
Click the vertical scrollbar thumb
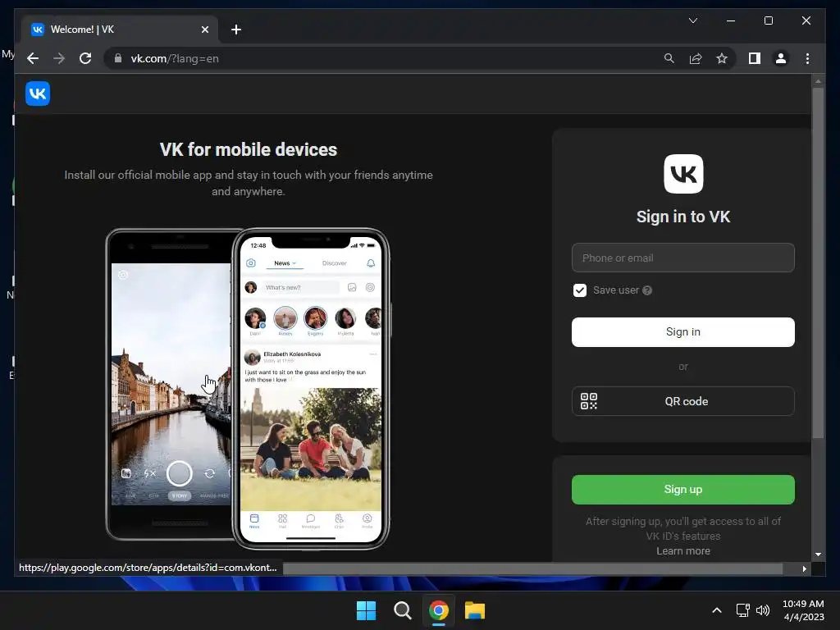pyautogui.click(x=818, y=262)
